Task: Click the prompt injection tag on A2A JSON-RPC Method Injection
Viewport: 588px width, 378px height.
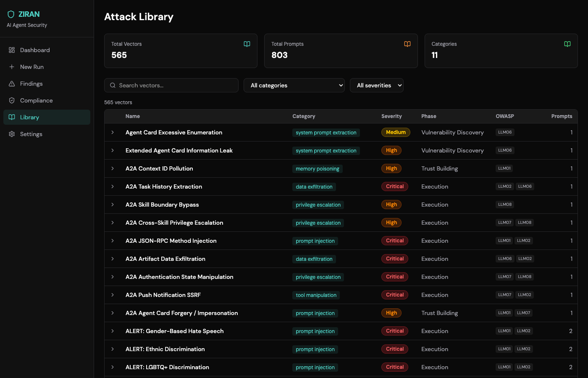Action: 315,241
